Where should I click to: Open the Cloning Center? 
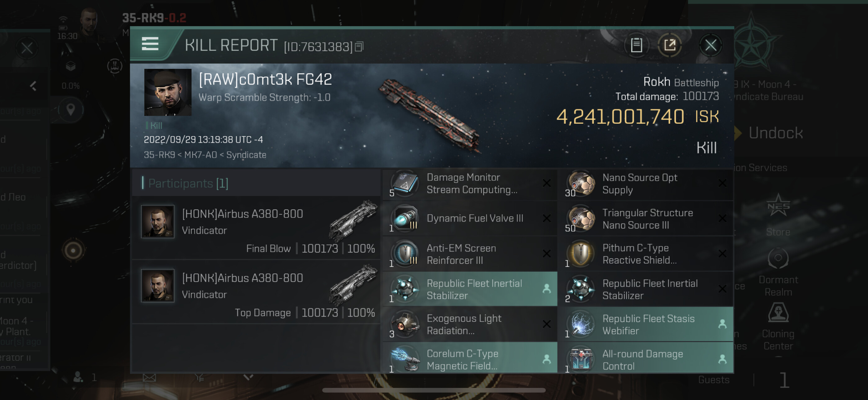coord(778,327)
